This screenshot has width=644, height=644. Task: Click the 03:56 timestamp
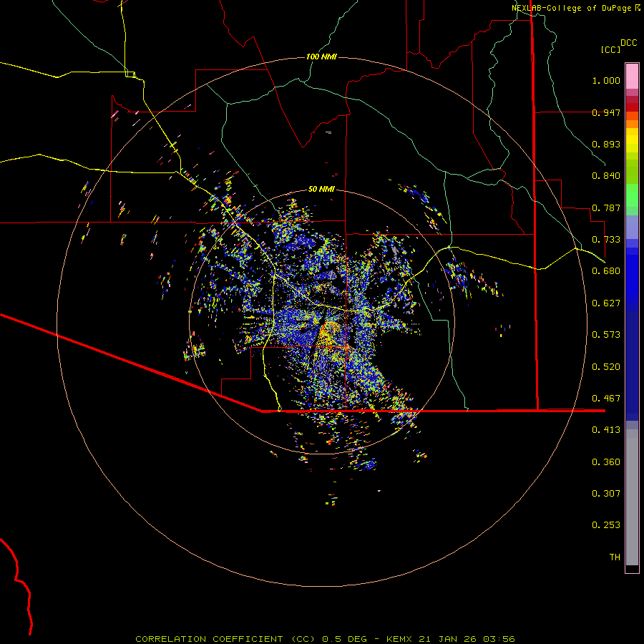[x=499, y=639]
